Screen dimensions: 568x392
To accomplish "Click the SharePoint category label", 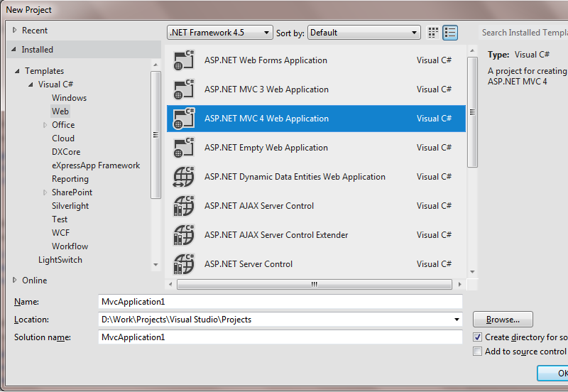I will [x=72, y=192].
